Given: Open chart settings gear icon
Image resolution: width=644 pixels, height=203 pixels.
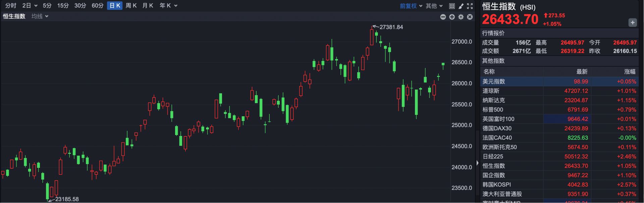Looking at the screenshot, I should (x=461, y=17).
